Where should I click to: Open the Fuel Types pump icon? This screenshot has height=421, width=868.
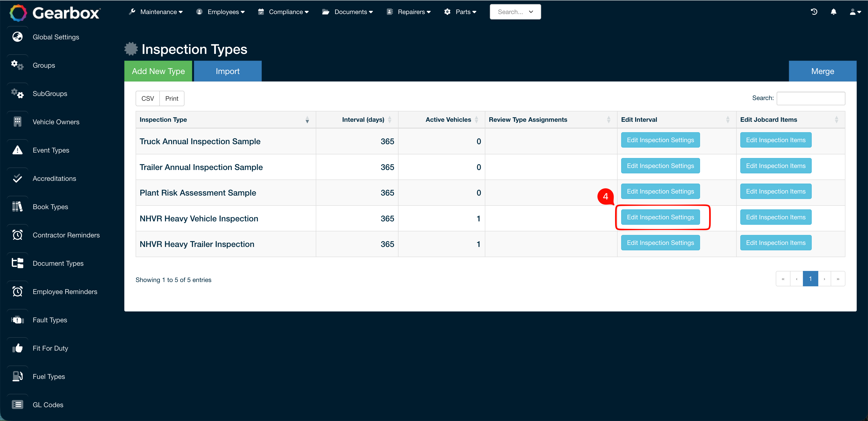coord(18,376)
